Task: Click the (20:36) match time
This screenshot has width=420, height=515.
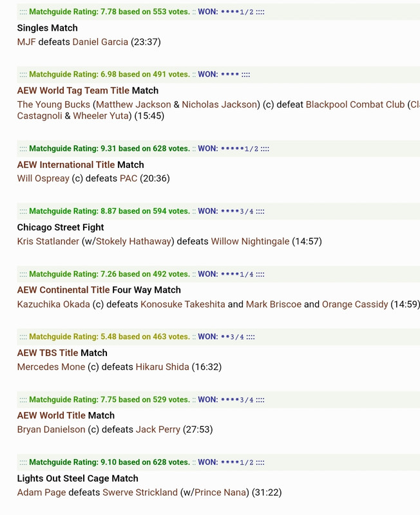Action: point(155,178)
